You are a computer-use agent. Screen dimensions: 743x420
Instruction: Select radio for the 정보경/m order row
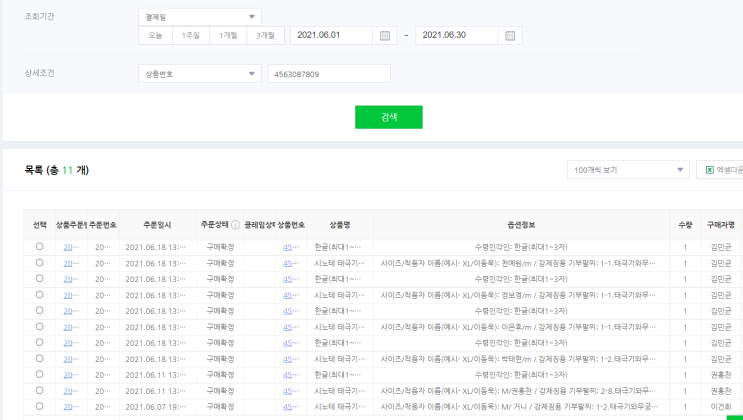pyautogui.click(x=39, y=294)
